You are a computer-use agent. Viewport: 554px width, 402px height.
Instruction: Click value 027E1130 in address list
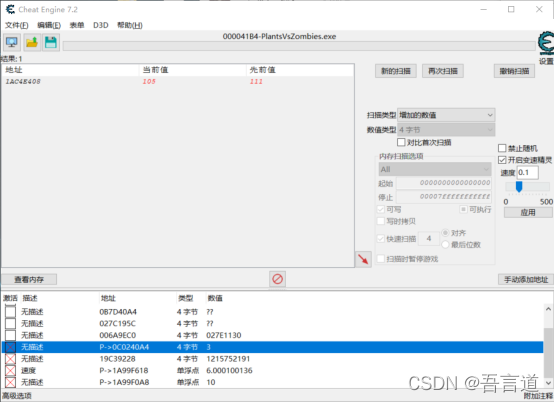tap(224, 335)
